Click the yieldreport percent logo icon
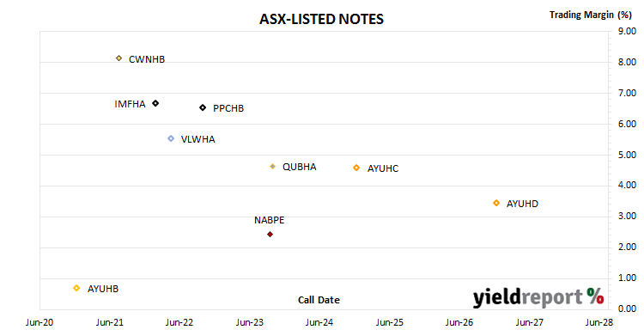Image resolution: width=644 pixels, height=336 pixels. [x=595, y=296]
